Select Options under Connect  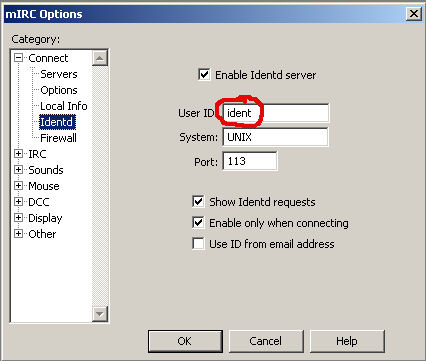coord(59,90)
